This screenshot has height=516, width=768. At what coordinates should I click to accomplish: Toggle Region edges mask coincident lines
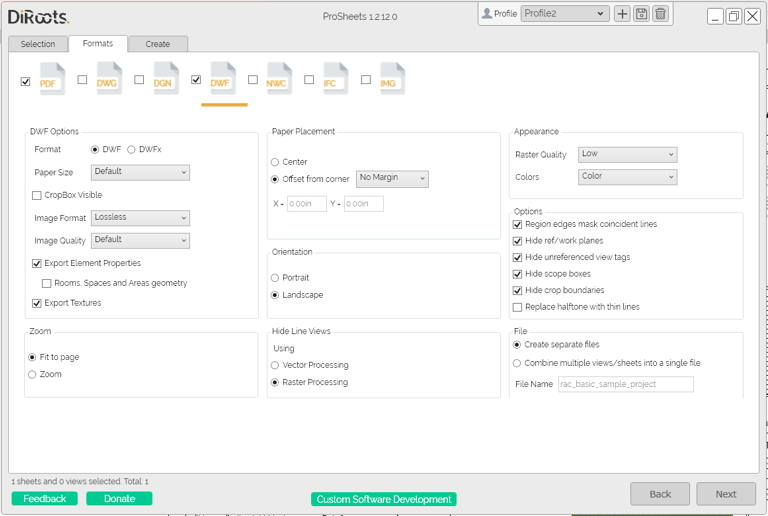(517, 224)
